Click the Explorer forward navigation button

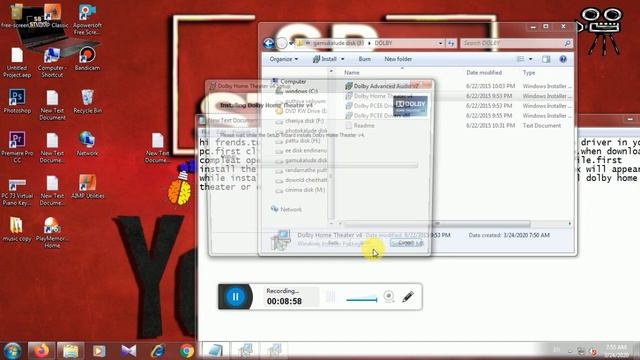pyautogui.click(x=282, y=43)
